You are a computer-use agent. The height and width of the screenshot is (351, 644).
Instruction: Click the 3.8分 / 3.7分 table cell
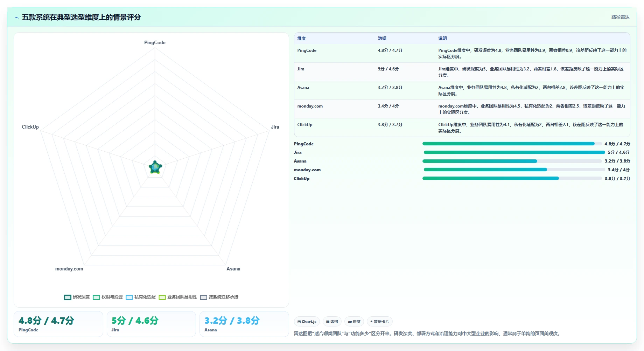[390, 125]
